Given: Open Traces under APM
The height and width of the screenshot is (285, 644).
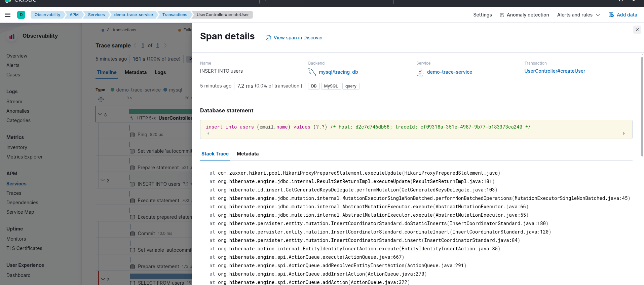Looking at the screenshot, I should [14, 193].
